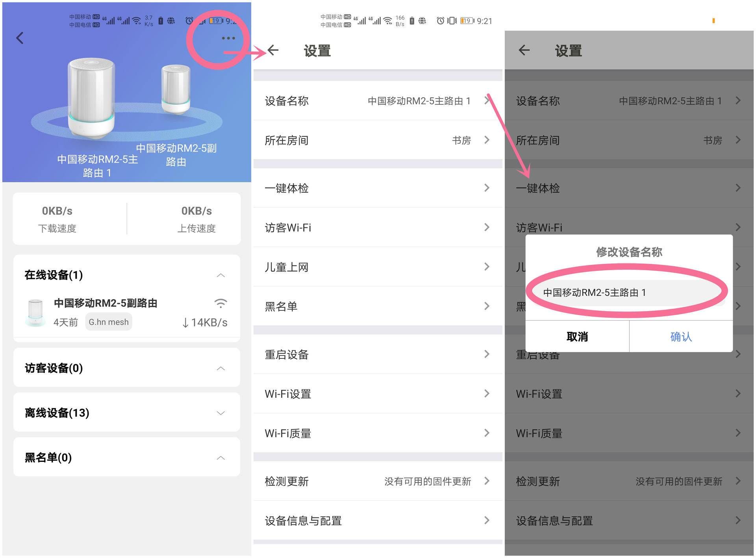756x558 pixels.
Task: Collapse the 在线设备(1) section
Action: coord(221,275)
